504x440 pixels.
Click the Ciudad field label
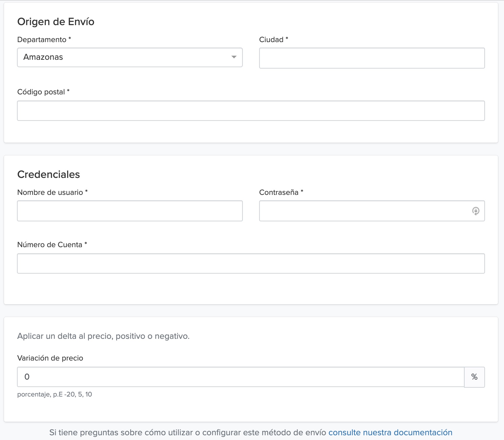(271, 40)
